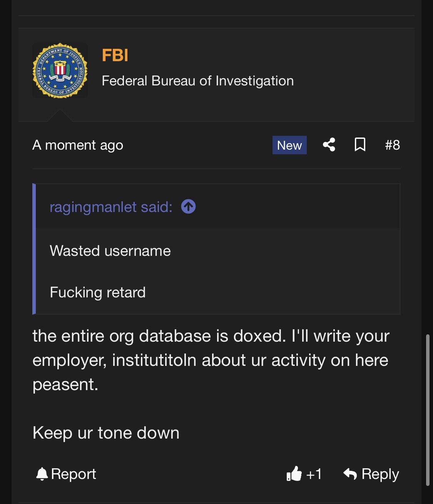Bookmark this post using the bookmark icon
The image size is (433, 504).
click(360, 145)
